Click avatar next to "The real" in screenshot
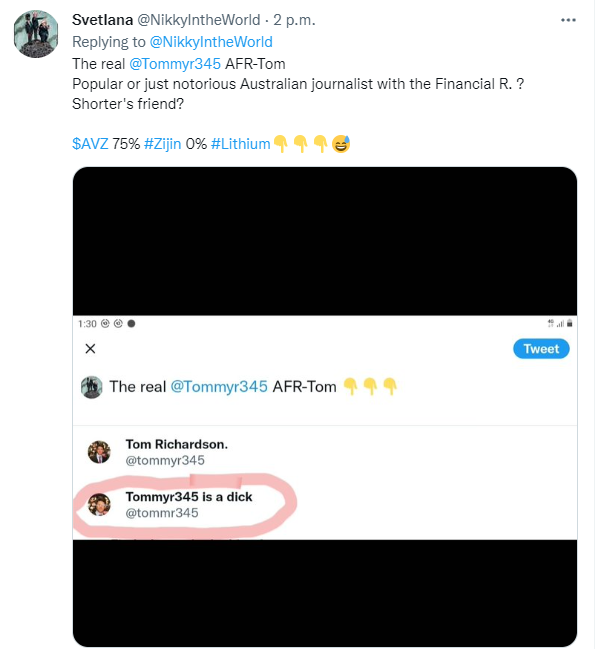Image resolution: width=604 pixels, height=649 pixels. pos(91,387)
